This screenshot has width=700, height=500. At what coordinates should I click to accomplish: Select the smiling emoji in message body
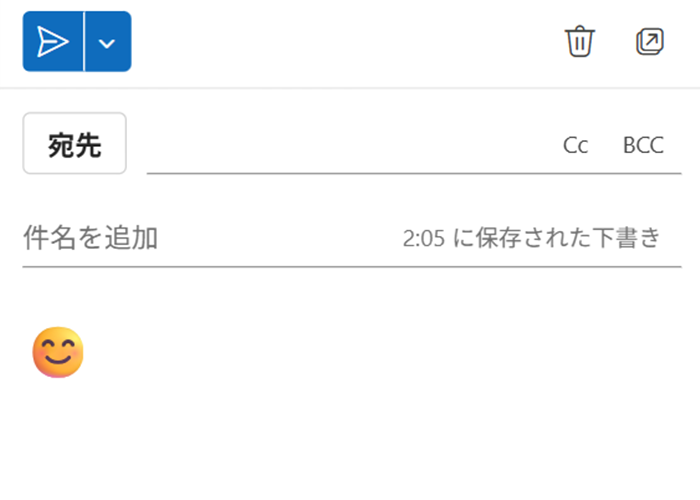click(x=58, y=352)
